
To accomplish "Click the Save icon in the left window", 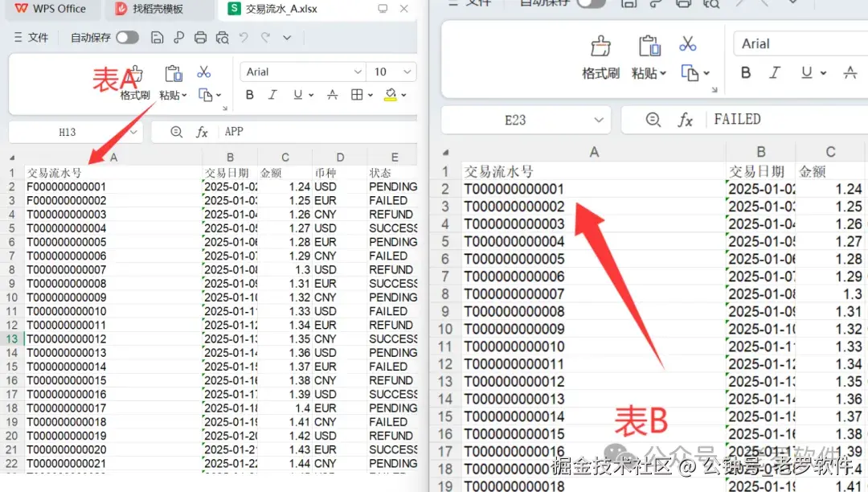I will coord(158,38).
